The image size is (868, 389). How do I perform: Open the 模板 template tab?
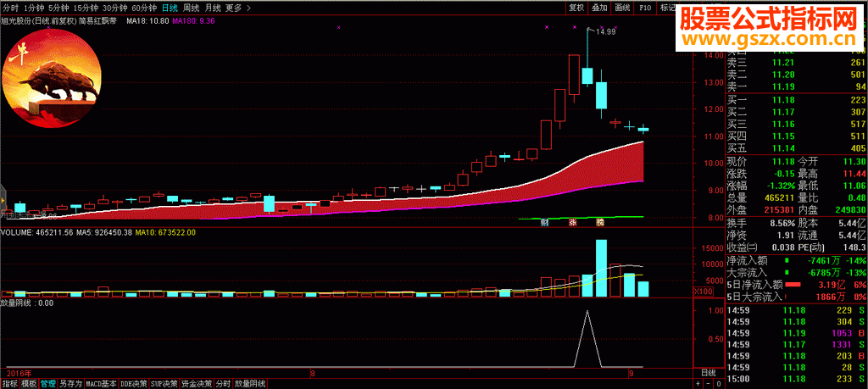(x=29, y=383)
